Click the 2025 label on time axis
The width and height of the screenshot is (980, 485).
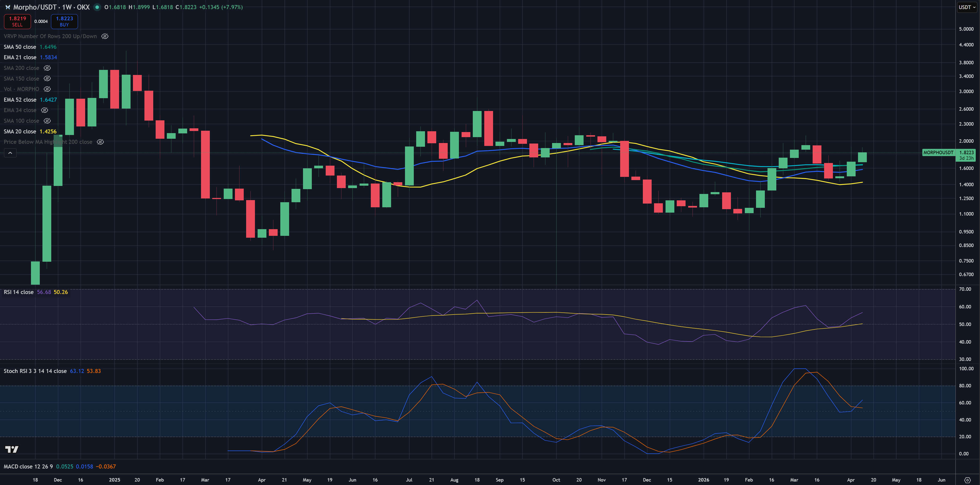coord(115,480)
